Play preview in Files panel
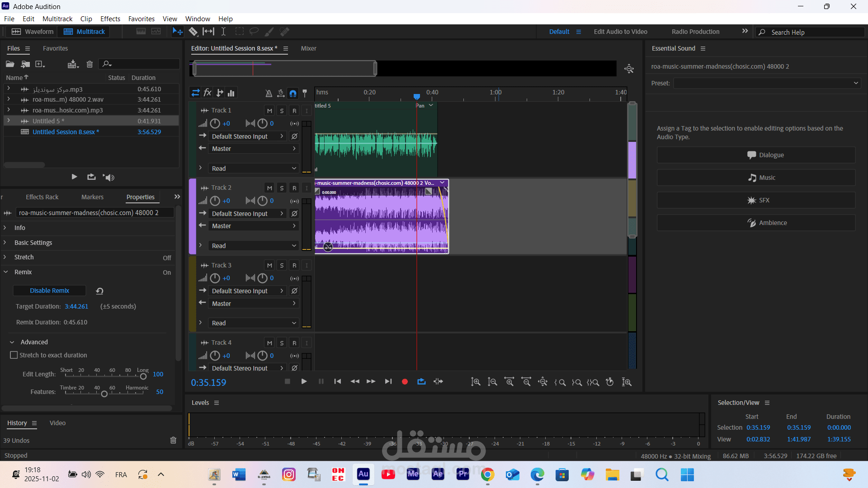This screenshot has height=488, width=868. point(74,177)
